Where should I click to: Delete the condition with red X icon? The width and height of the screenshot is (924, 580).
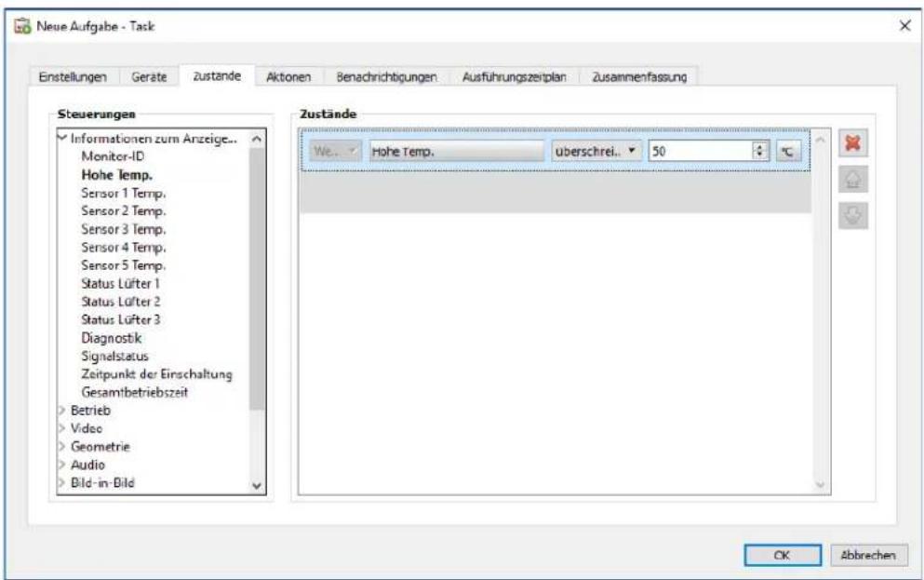click(852, 143)
